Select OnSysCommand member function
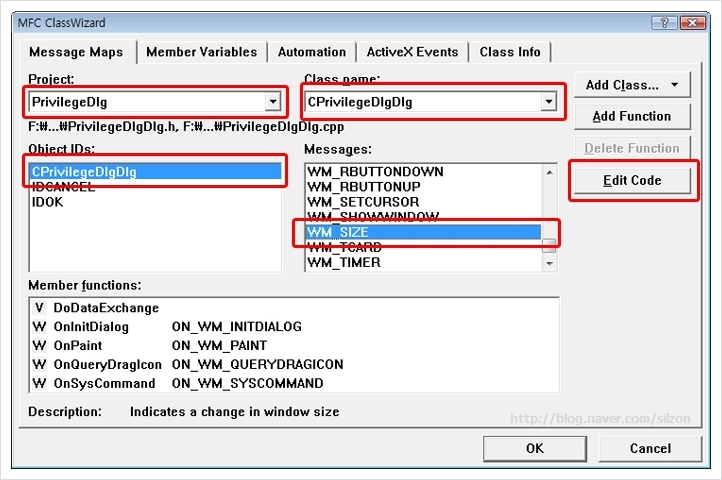 point(294,383)
